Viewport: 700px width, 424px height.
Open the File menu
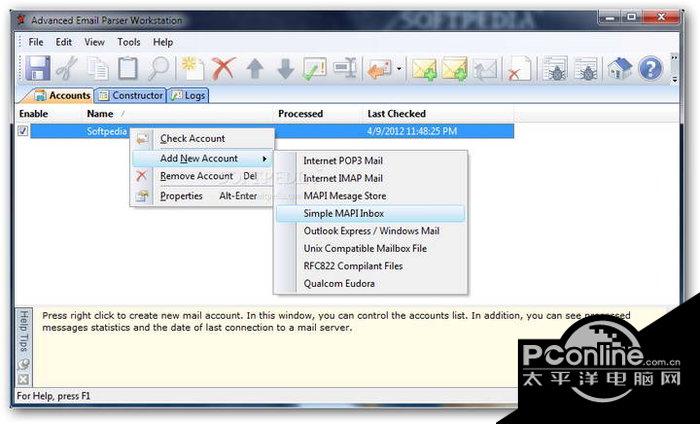[x=36, y=42]
